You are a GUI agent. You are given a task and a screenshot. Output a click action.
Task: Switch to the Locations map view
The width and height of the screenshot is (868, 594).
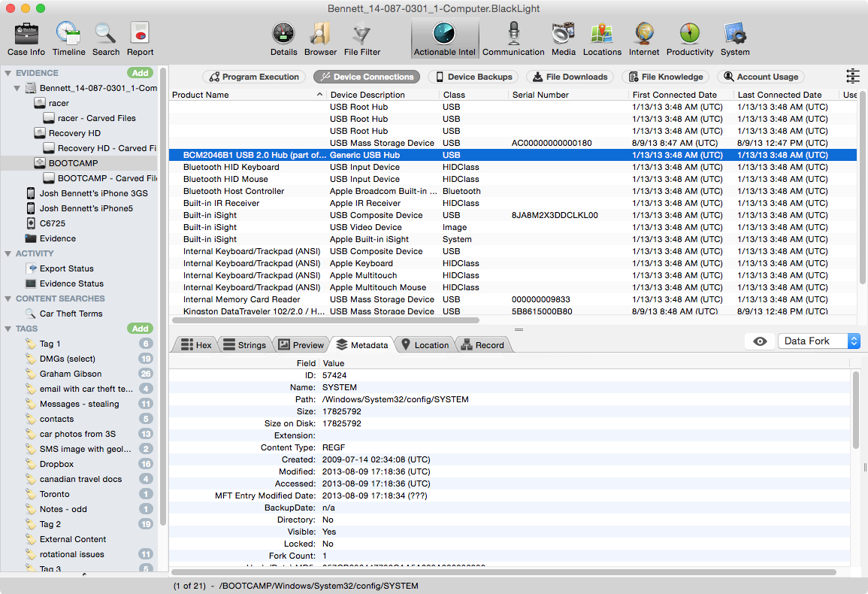(x=602, y=34)
